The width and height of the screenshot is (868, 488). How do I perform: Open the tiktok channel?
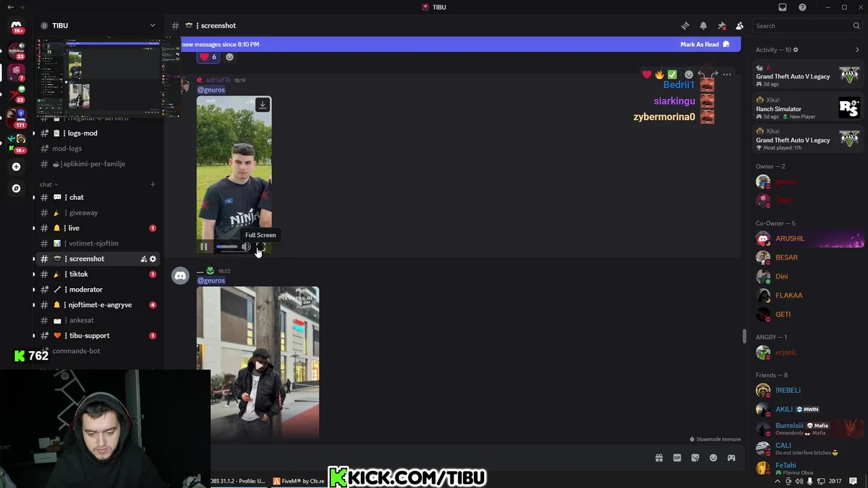click(x=97, y=274)
